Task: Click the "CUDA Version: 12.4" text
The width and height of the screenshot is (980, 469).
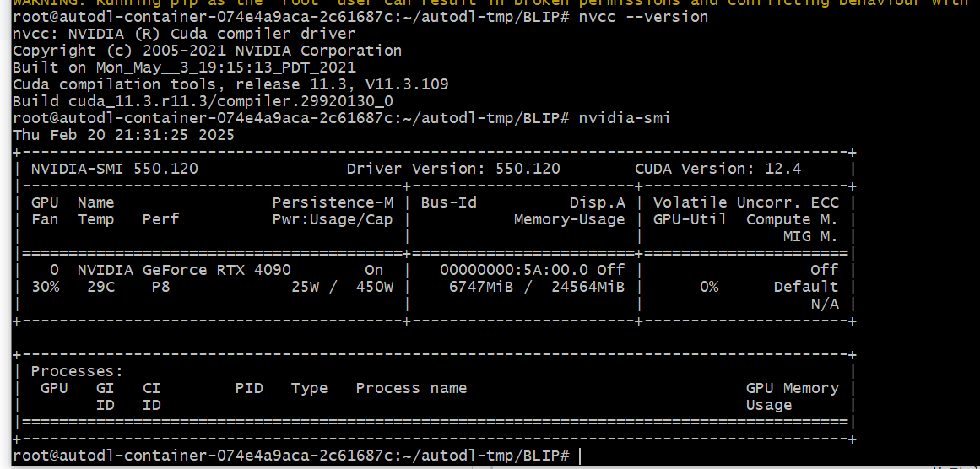Action: (x=717, y=169)
